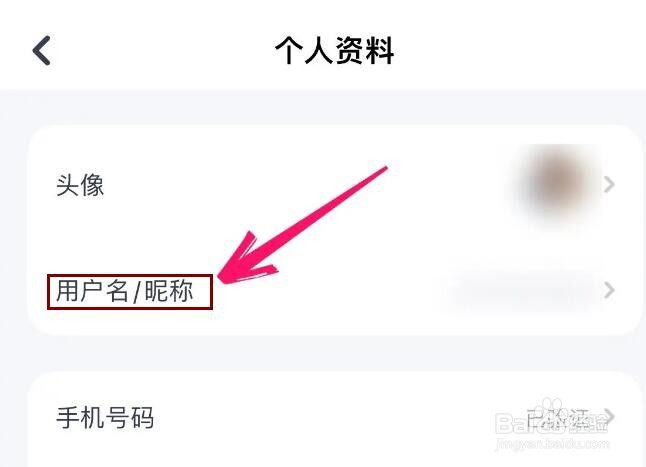This screenshot has height=467, width=646.
Task: Click the 个人资料 page title
Action: pos(335,51)
